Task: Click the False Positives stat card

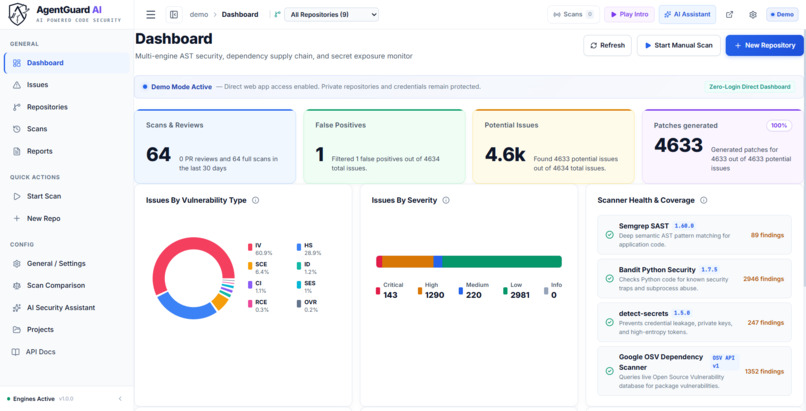Action: (x=384, y=146)
